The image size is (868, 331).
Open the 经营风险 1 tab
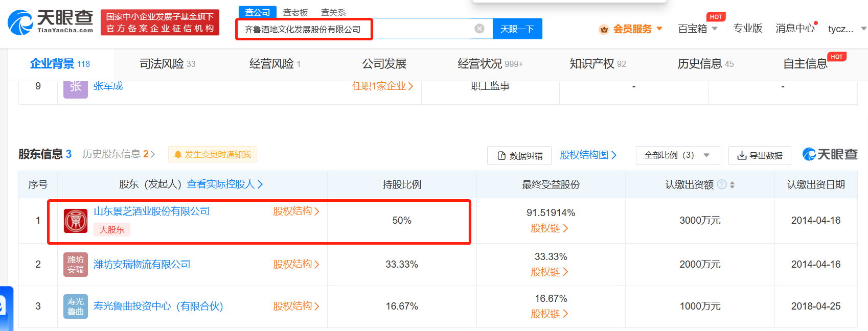coord(275,64)
